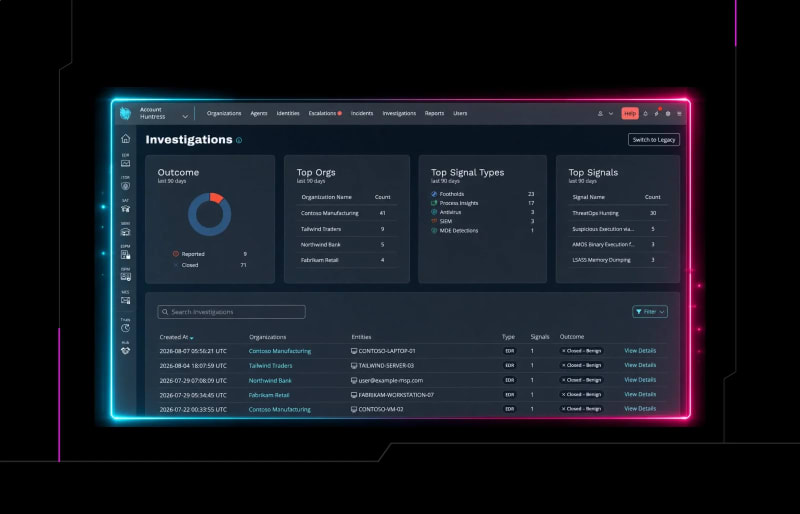View Details for TAILWIND-SERVER-03 row
The height and width of the screenshot is (514, 800).
[640, 365]
